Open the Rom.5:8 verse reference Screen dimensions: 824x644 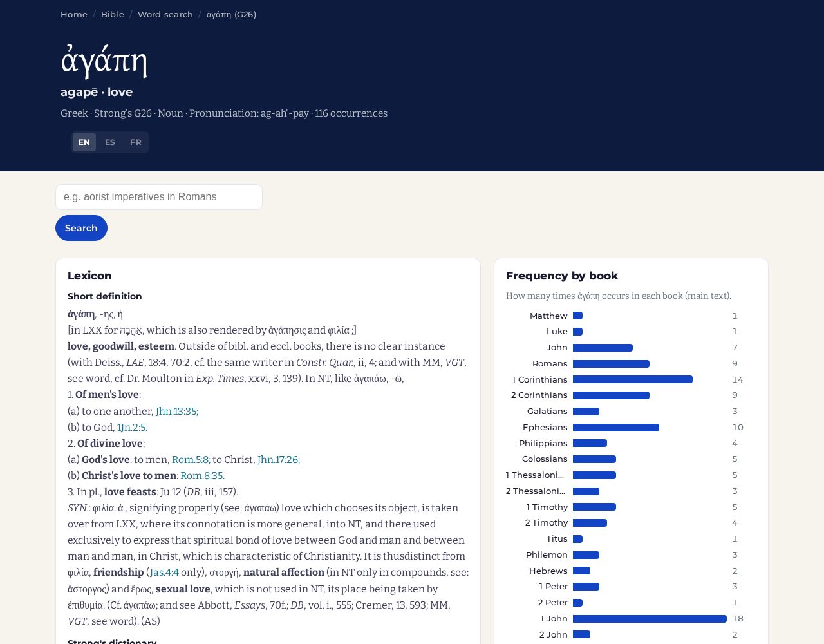point(191,459)
